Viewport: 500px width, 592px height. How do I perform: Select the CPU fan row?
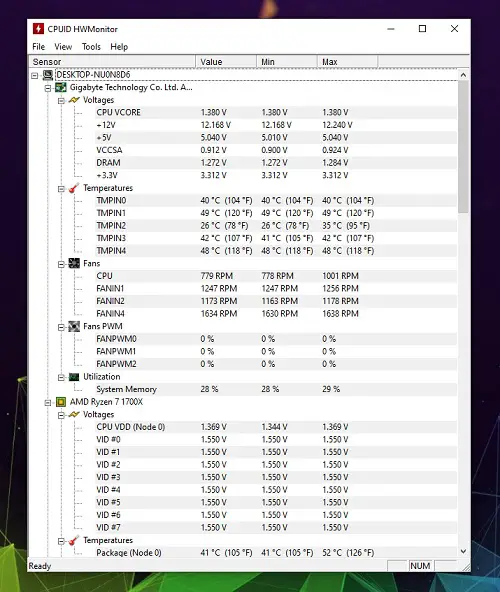276,276
